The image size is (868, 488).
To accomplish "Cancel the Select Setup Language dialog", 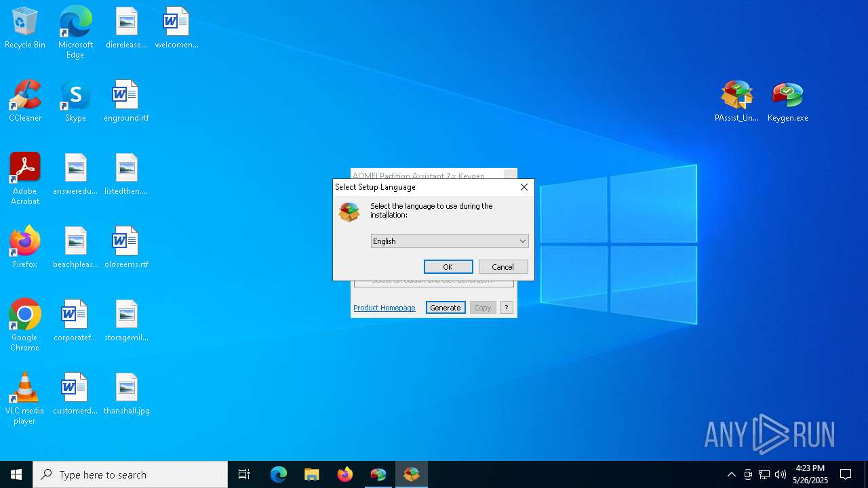I will point(503,267).
